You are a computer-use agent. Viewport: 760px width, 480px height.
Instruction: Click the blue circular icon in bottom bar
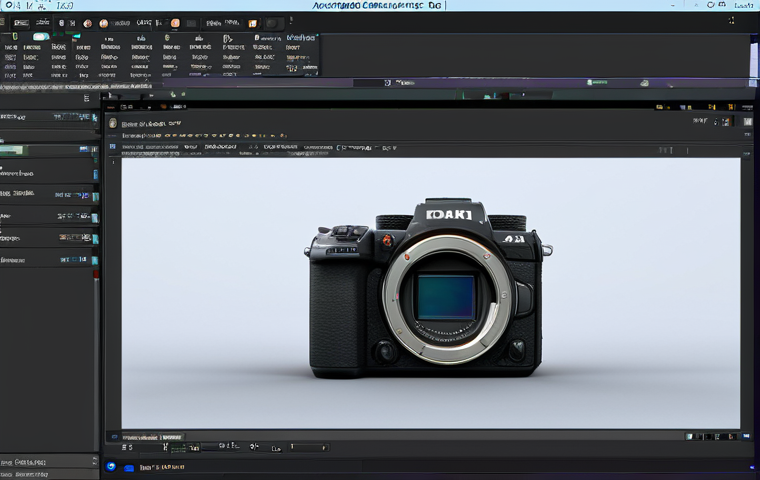click(111, 466)
